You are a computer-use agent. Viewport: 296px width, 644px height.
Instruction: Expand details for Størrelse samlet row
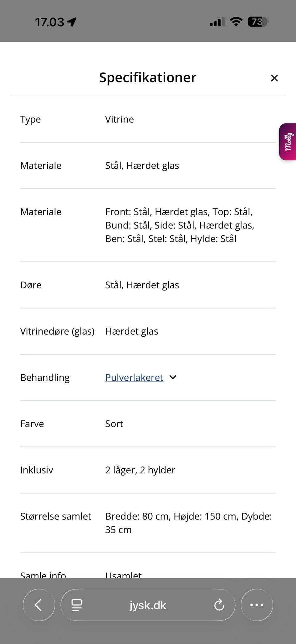tap(56, 516)
